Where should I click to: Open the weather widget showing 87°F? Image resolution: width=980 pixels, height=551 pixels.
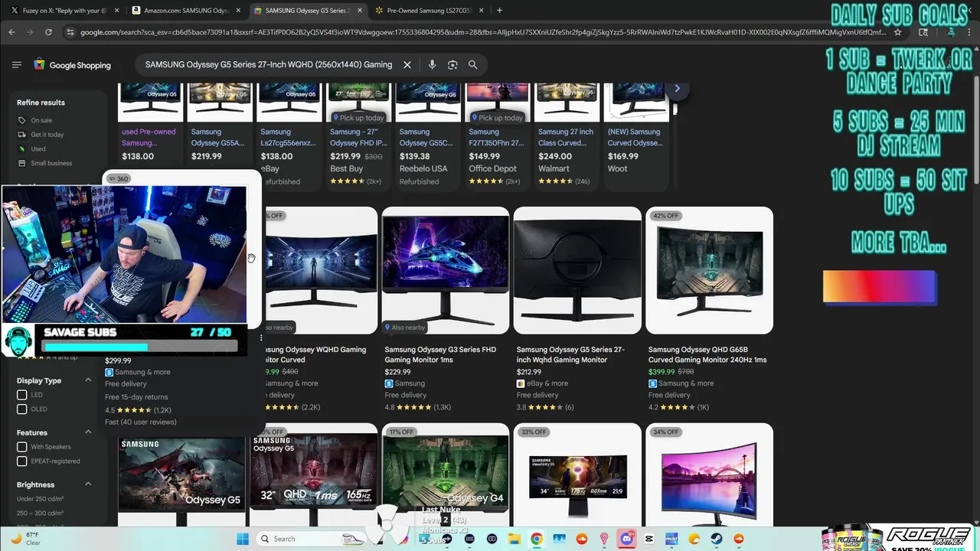click(x=25, y=539)
